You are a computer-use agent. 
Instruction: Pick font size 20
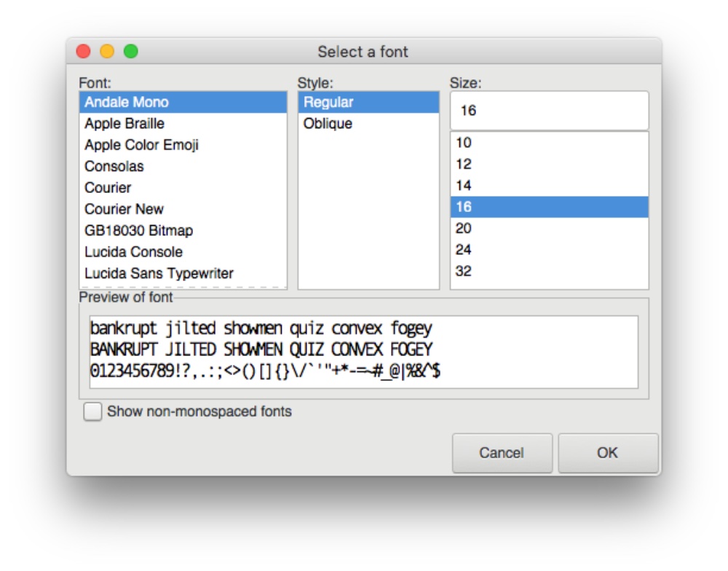coord(464,229)
